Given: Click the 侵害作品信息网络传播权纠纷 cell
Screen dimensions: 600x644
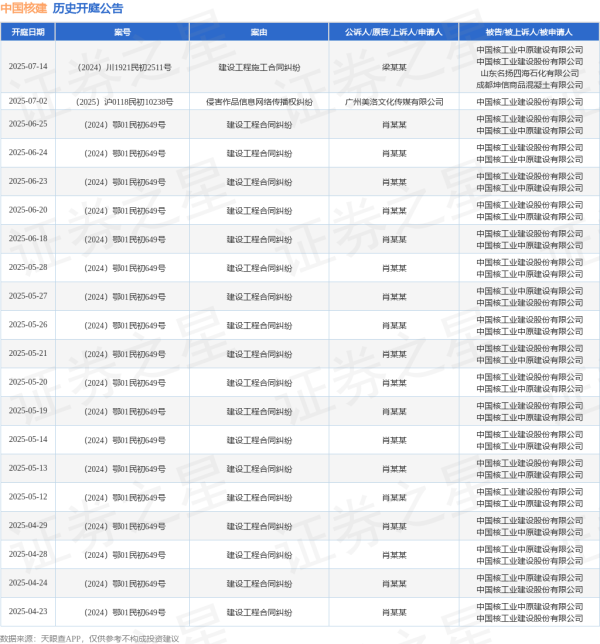Looking at the screenshot, I should point(259,102).
